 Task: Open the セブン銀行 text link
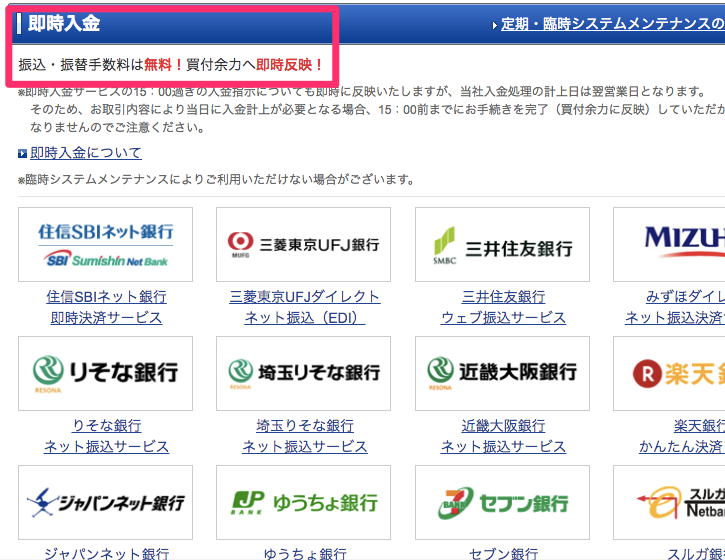tap(504, 553)
